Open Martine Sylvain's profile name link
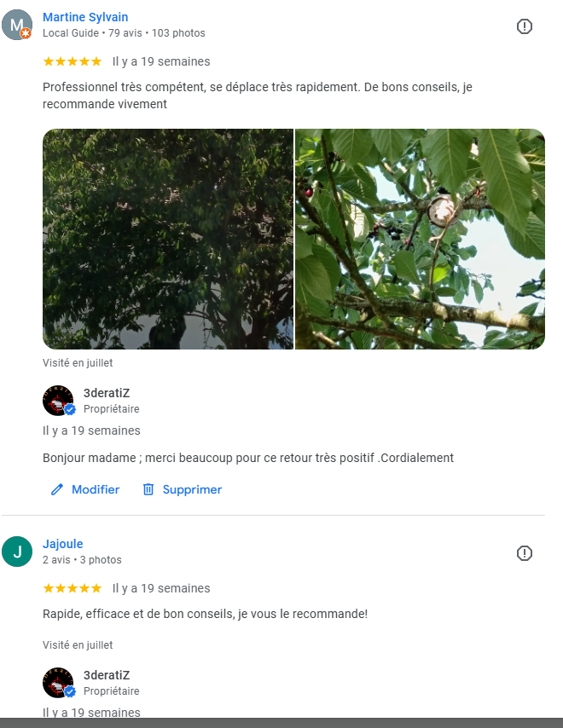 tap(85, 17)
